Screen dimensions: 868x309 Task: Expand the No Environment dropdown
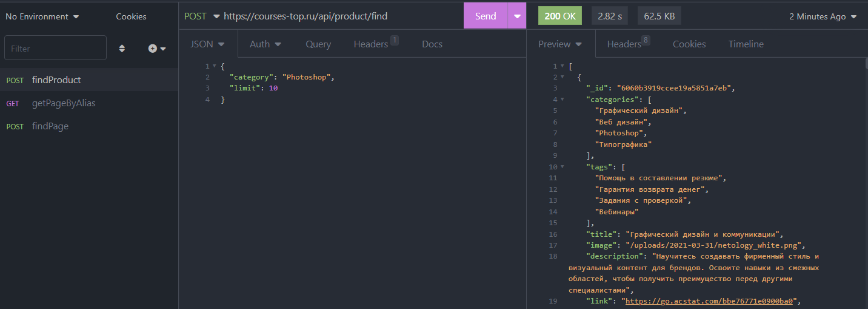click(x=42, y=16)
